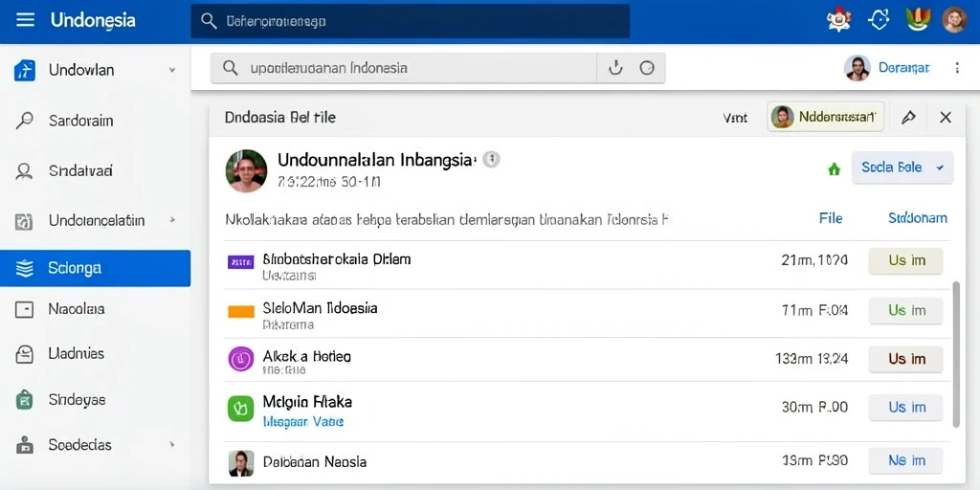Open the three-dot menu beside Derangar
Image resolution: width=980 pixels, height=490 pixels.
[x=957, y=68]
